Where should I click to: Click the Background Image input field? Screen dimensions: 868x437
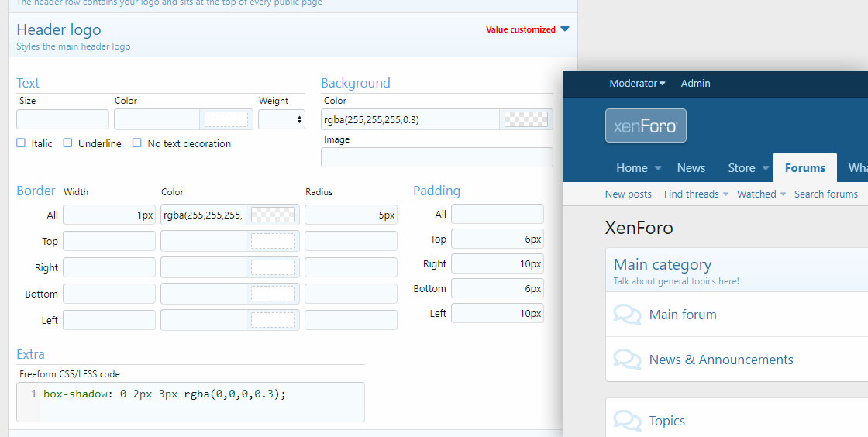tap(436, 157)
